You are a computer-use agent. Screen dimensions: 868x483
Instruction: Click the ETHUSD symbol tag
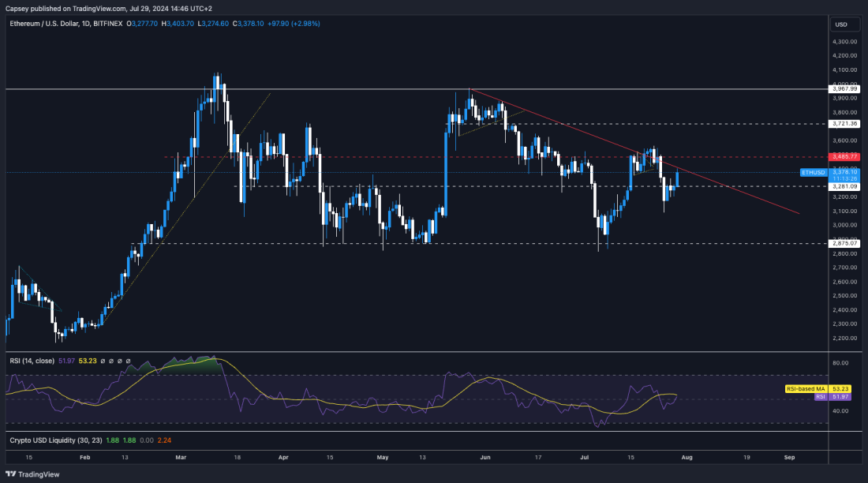812,171
